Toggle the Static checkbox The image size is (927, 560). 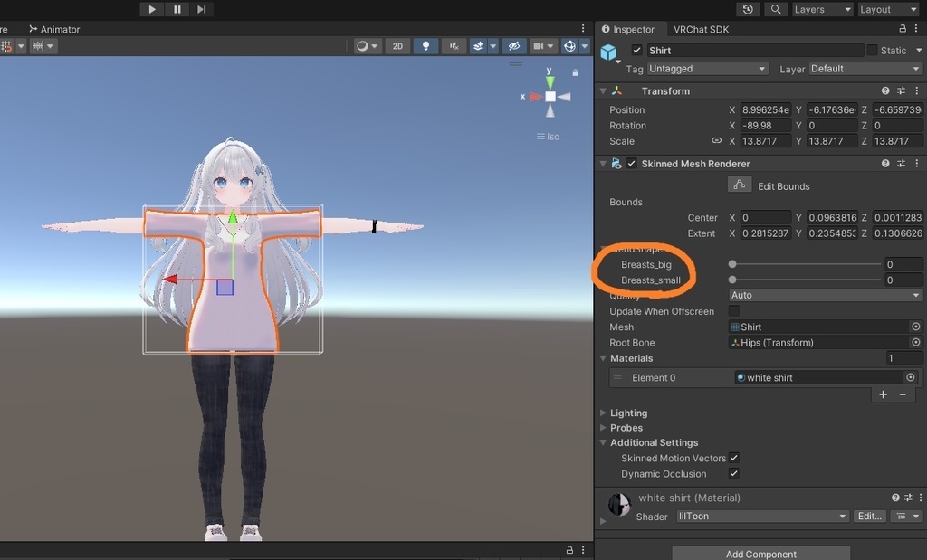point(872,51)
